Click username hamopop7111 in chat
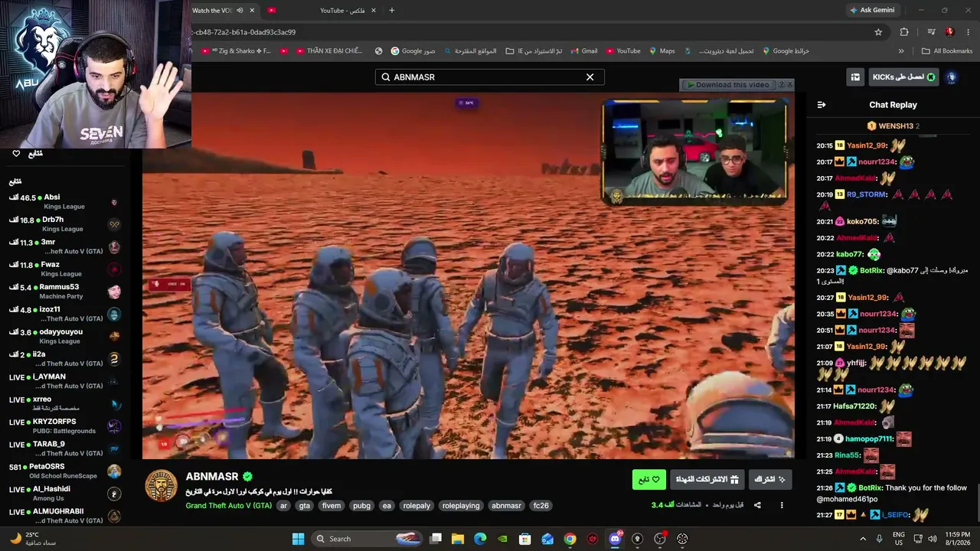Viewport: 980px width, 551px height. (869, 439)
